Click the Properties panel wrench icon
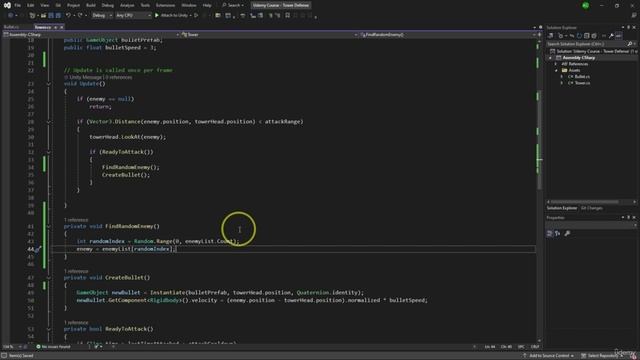The height and width of the screenshot is (360, 640). click(567, 233)
